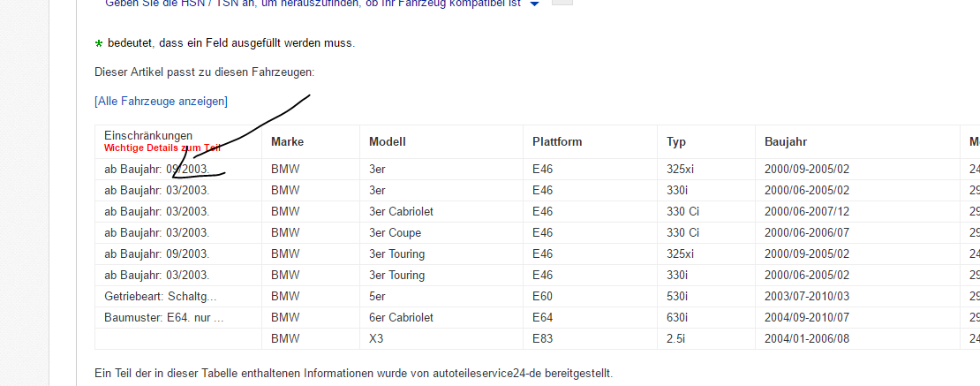Viewport: 980px width, 386px height.
Task: Expand the HSN / TSN compatibility dropdown arrow
Action: click(534, 4)
